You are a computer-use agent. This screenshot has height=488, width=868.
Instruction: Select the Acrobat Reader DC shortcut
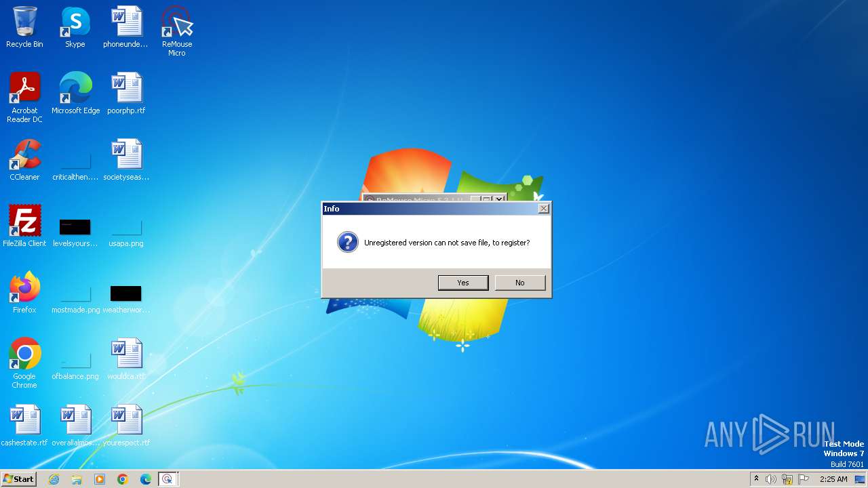(24, 98)
